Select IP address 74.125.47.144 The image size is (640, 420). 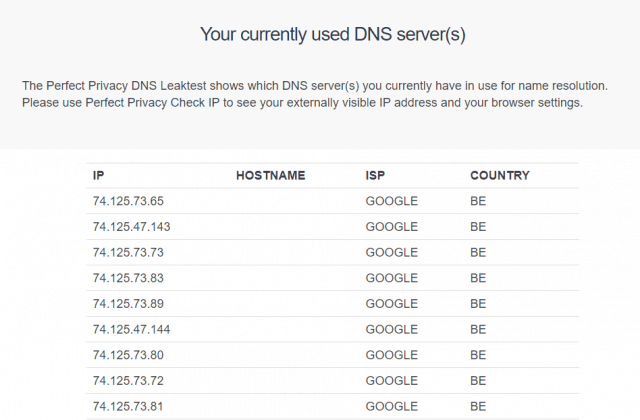(x=131, y=330)
